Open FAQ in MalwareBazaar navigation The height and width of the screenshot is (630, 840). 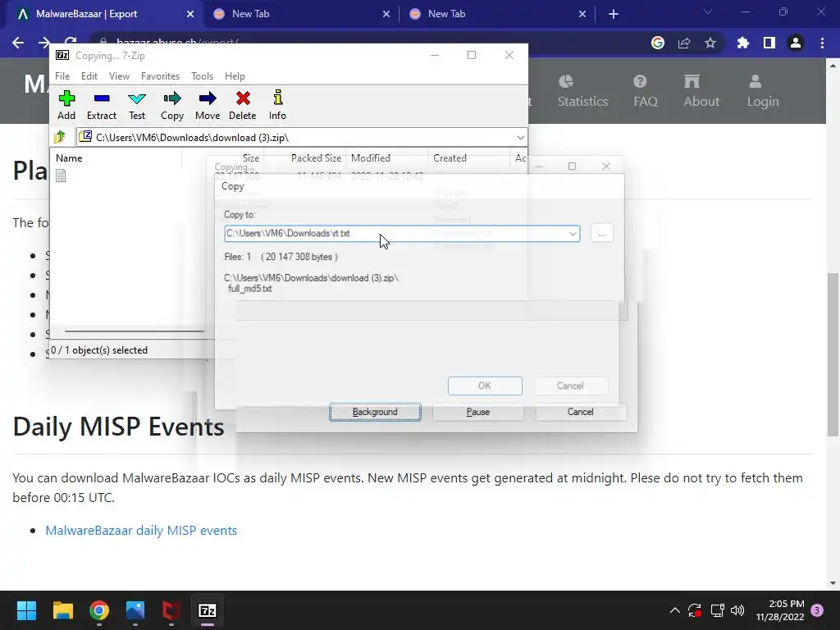click(x=646, y=91)
